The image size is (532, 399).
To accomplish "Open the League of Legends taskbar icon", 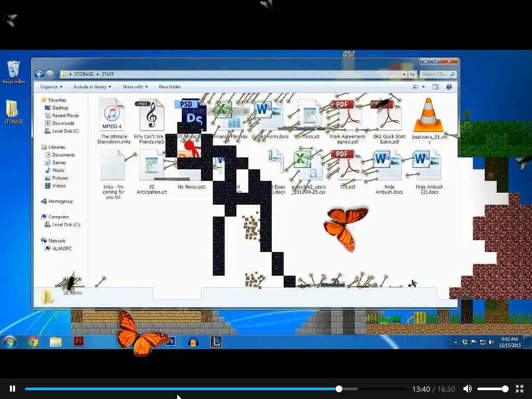I will (216, 342).
